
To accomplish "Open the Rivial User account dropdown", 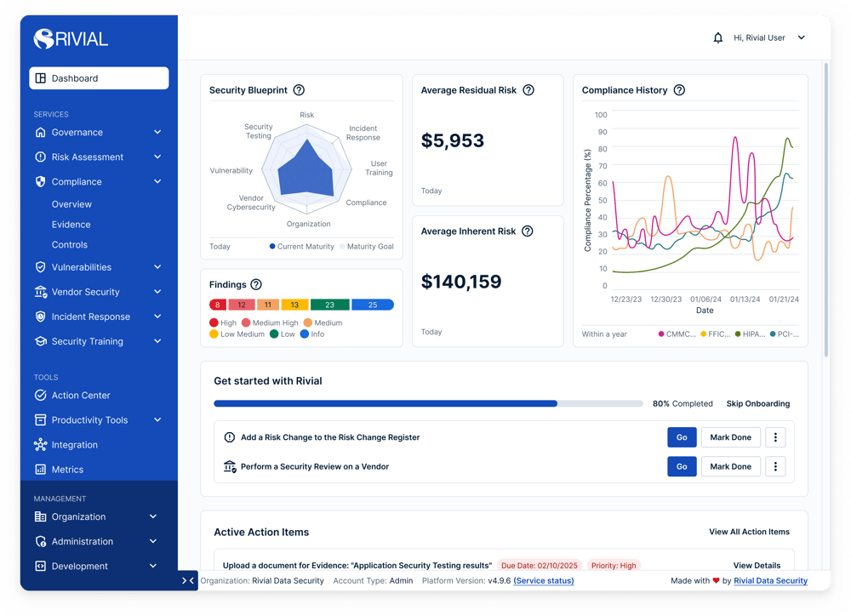I will (769, 38).
